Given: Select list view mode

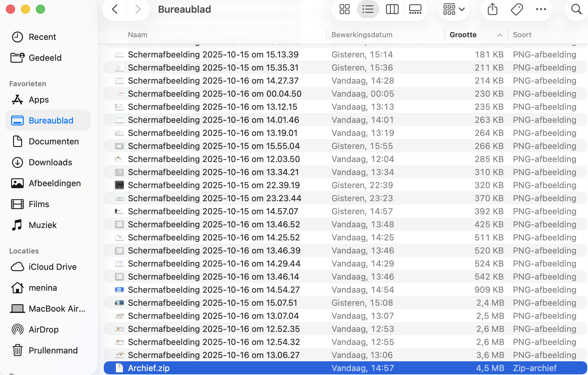Looking at the screenshot, I should click(x=368, y=9).
